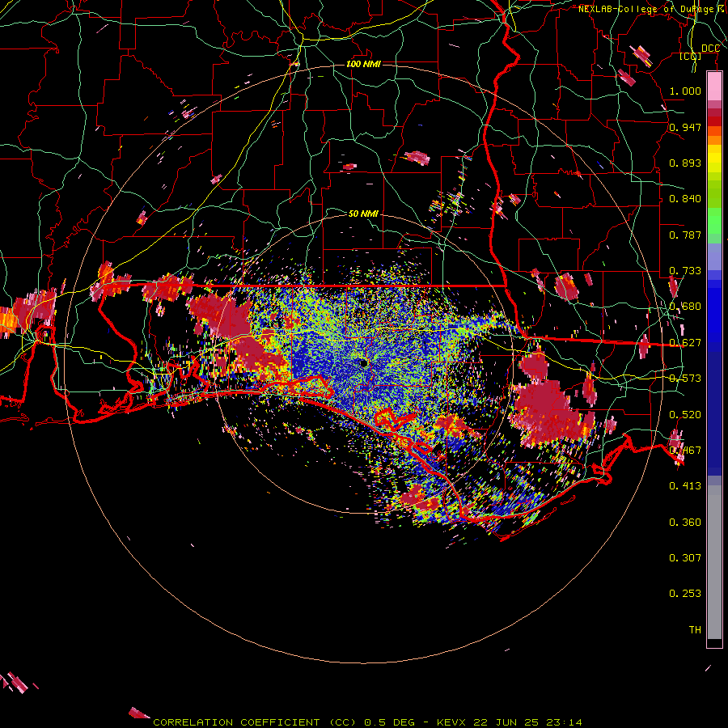The image size is (728, 728).
Task: Click the 0.947 legend value
Action: point(685,127)
